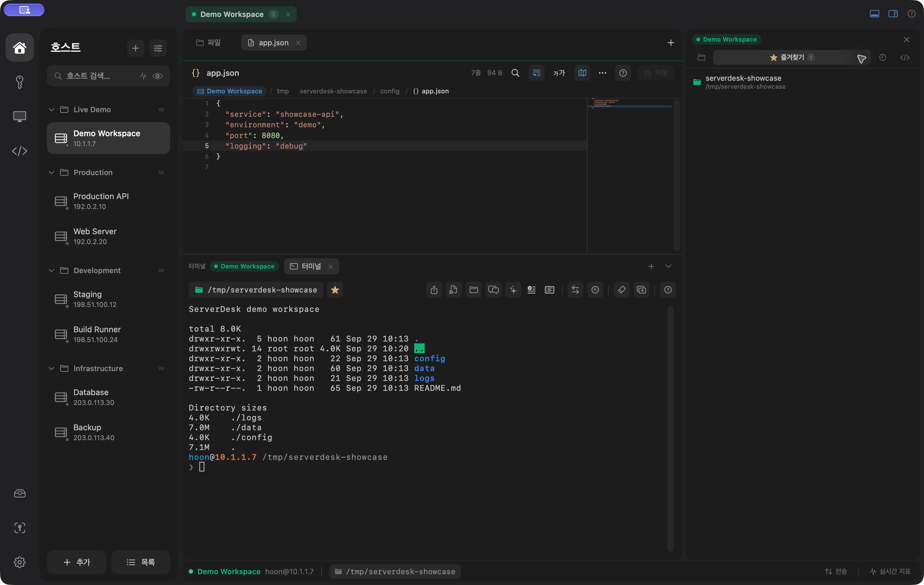Open the settings gear
Image resolution: width=924 pixels, height=585 pixels.
tap(19, 562)
